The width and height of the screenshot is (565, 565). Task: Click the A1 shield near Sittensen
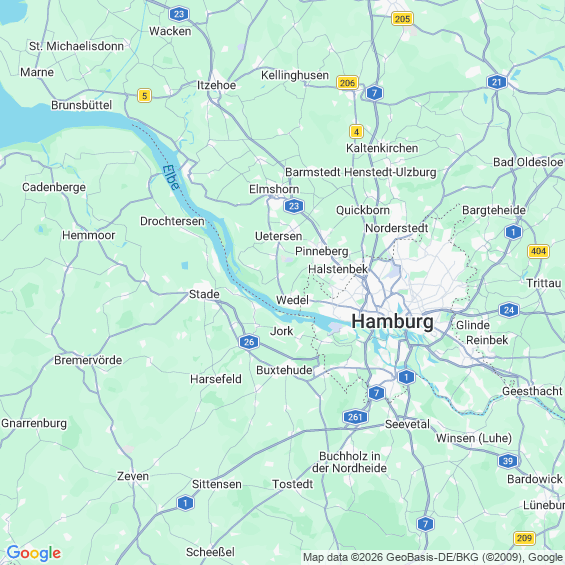(185, 503)
